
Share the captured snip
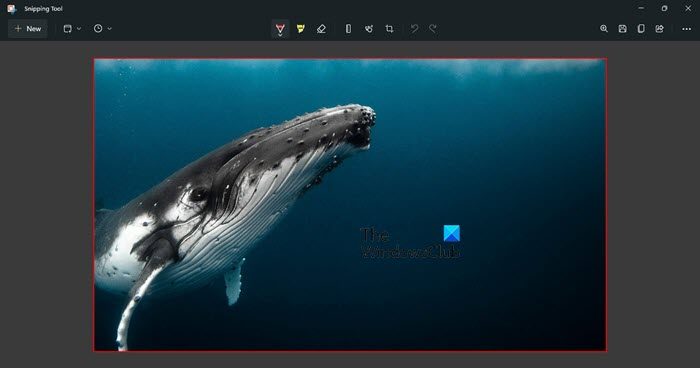[659, 29]
